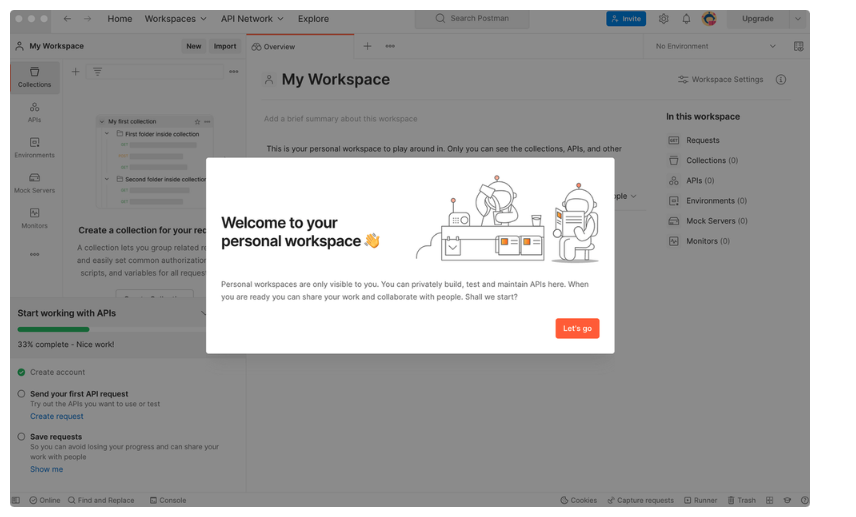The width and height of the screenshot is (856, 517).
Task: Open the Workspaces dropdown menu
Action: [x=175, y=19]
